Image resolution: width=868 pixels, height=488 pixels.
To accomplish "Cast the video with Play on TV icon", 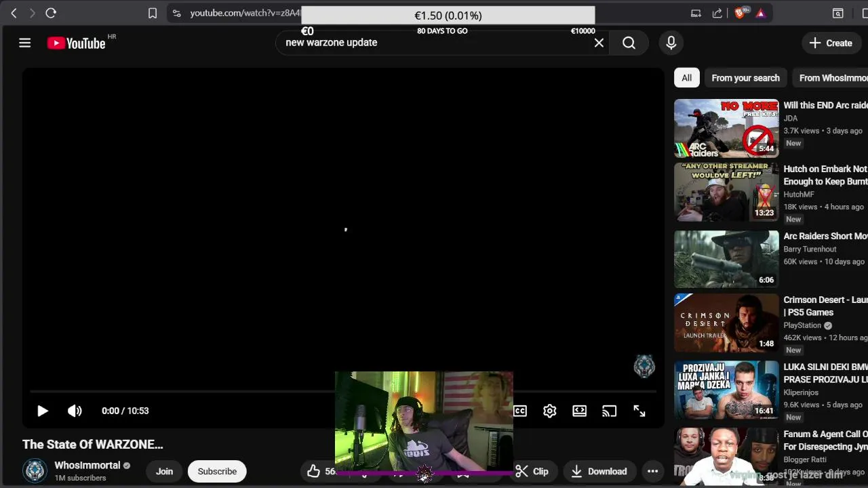I will (610, 411).
